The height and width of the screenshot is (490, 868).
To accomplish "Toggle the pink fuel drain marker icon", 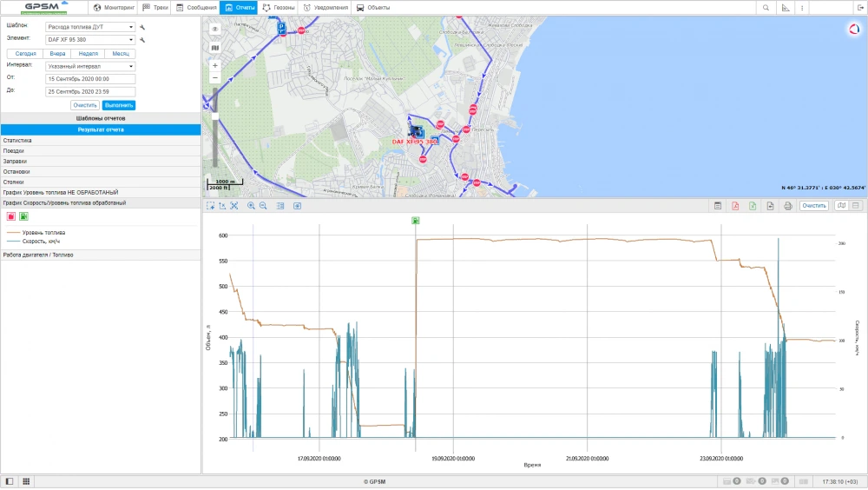I will tap(11, 216).
